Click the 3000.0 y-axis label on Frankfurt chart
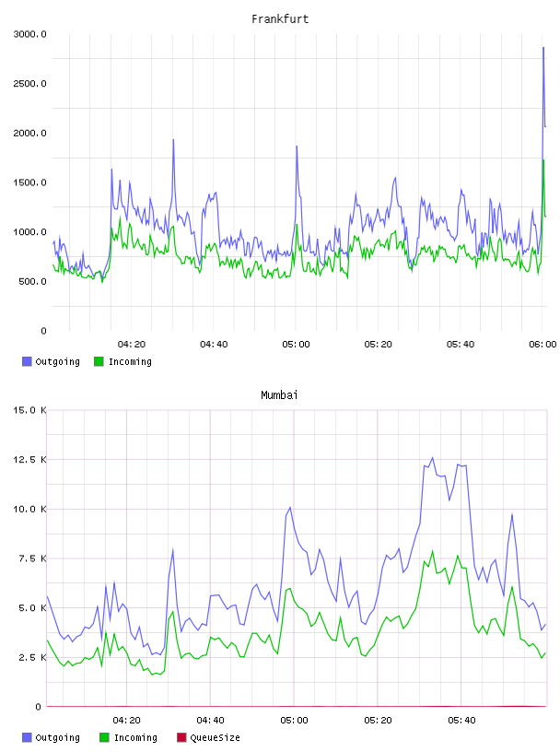This screenshot has height=752, width=560. point(29,34)
